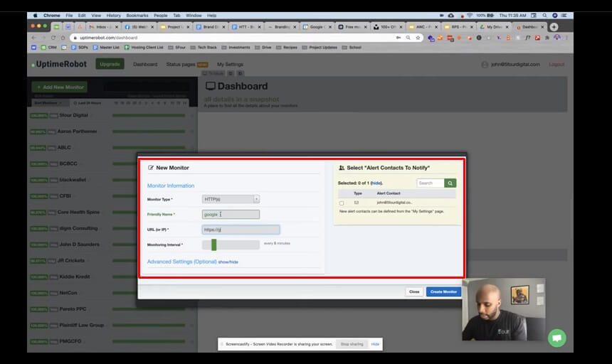
Task: Open the Dashboard nav item in UptimeRobot header
Action: [145, 64]
